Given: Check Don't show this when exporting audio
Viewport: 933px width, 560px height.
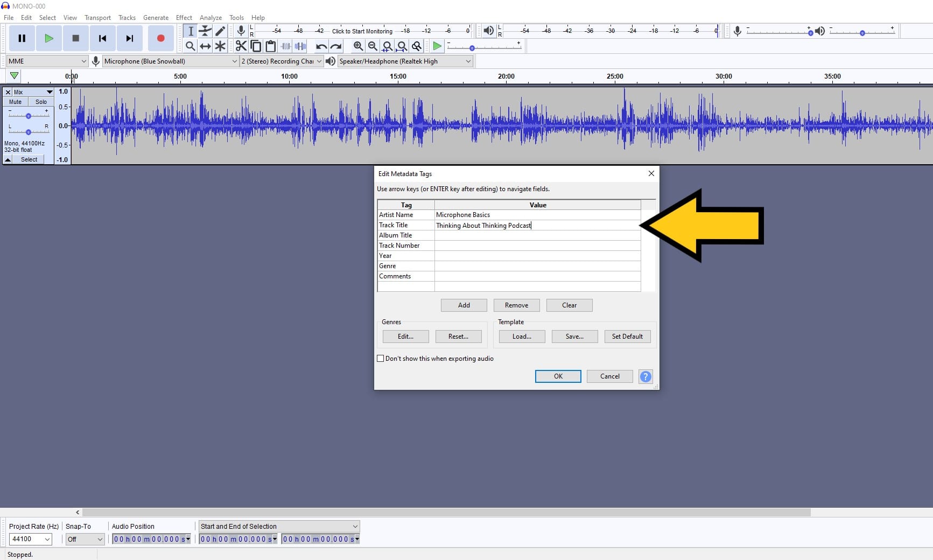Looking at the screenshot, I should click(x=381, y=358).
